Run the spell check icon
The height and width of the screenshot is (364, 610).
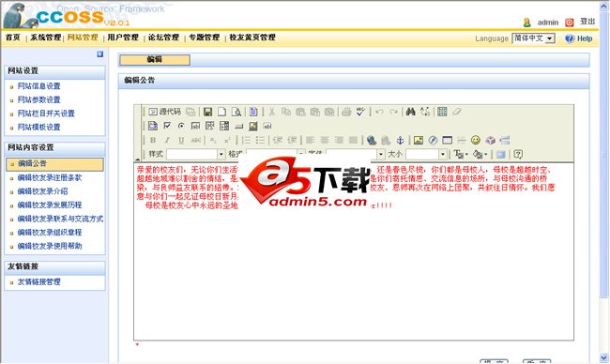360,112
